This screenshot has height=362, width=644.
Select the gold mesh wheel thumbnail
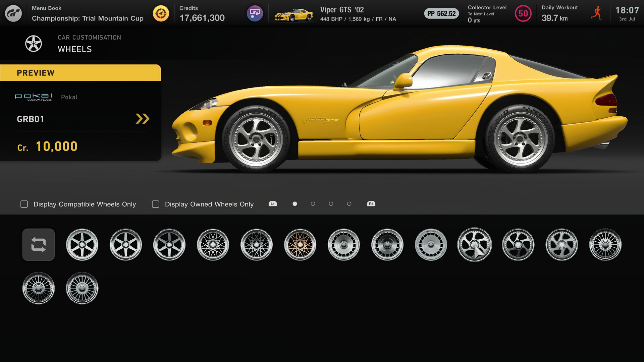pos(300,244)
